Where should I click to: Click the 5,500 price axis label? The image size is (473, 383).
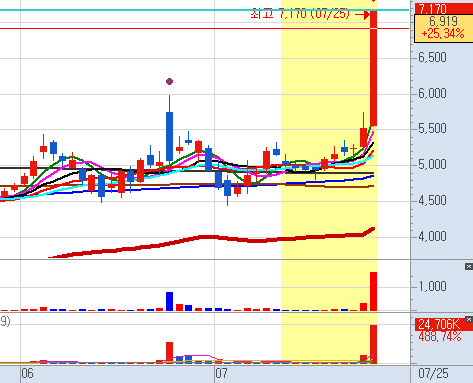(432, 129)
